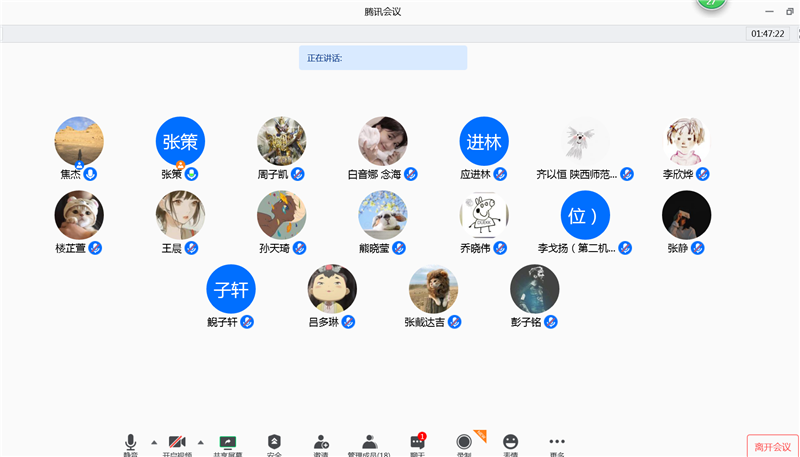Click the meeting timer 01:47:22
Viewport: 800px width, 457px height.
(767, 33)
